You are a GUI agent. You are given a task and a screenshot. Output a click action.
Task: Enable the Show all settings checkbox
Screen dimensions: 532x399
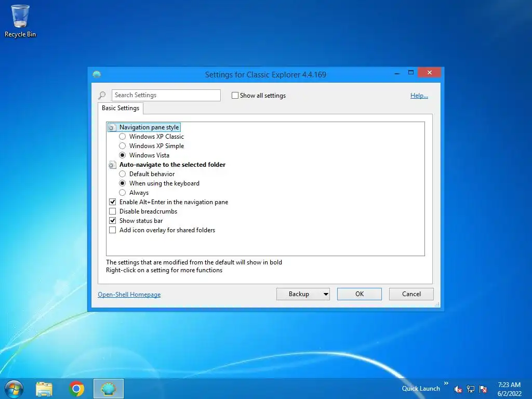235,96
